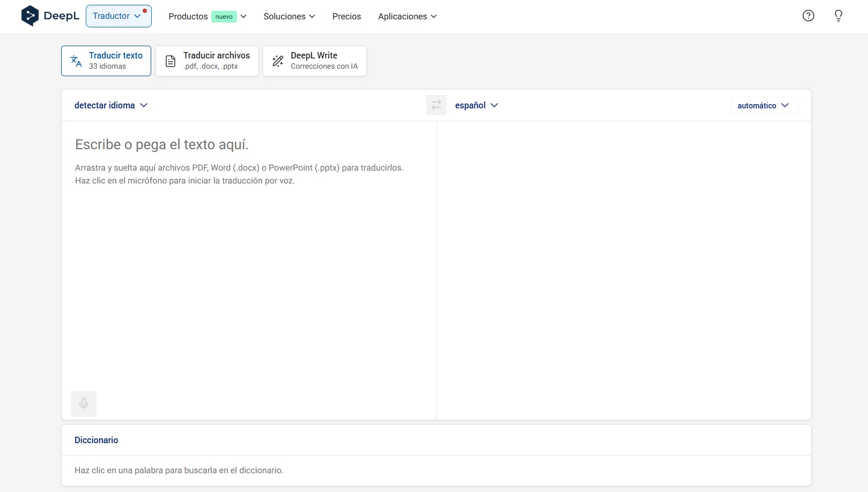The image size is (868, 492).
Task: Click the DeepL wordmark text
Action: coord(61,16)
